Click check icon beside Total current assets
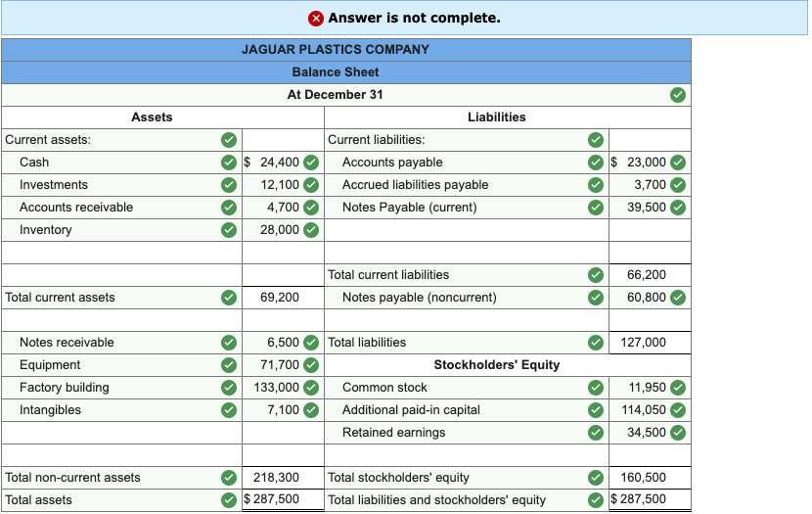This screenshot has width=812, height=514. 229,298
